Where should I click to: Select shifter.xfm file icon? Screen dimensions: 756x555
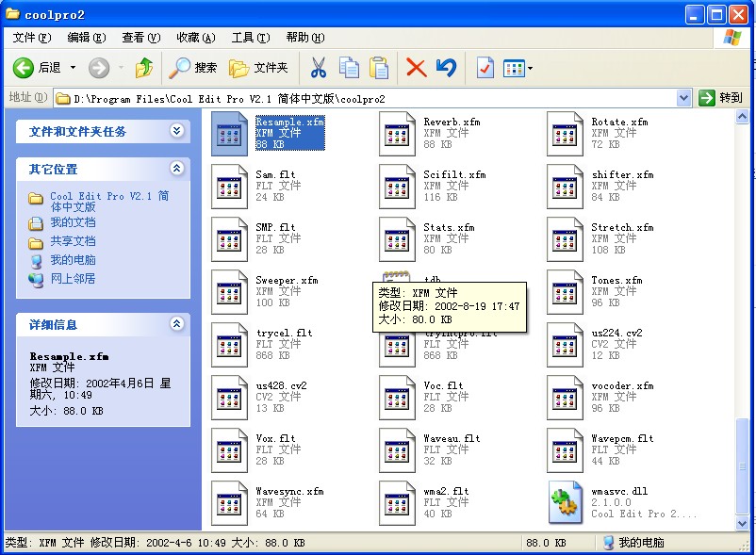[565, 187]
